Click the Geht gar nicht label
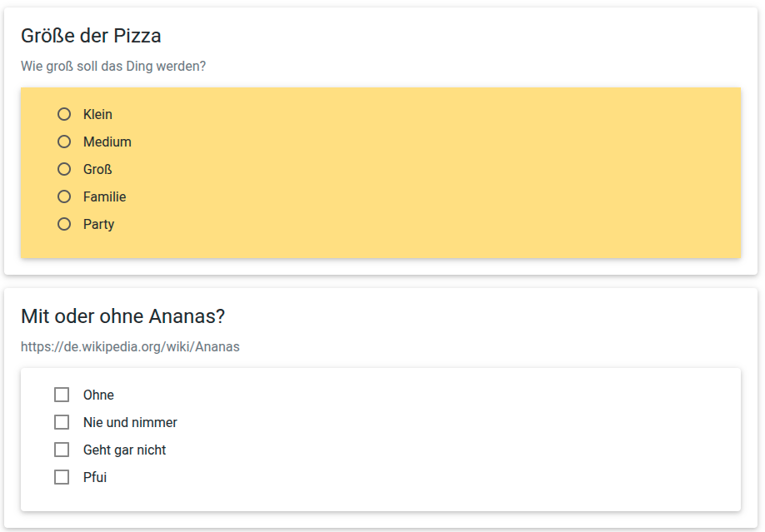 pyautogui.click(x=124, y=450)
